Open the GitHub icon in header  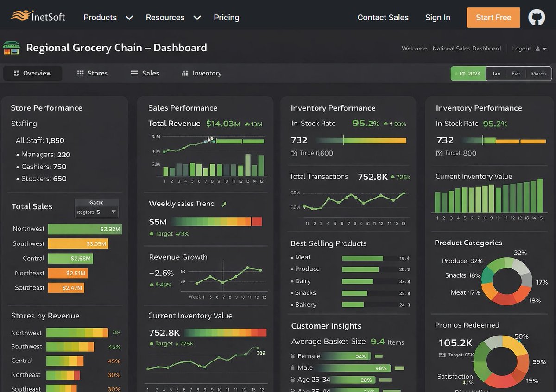click(x=537, y=18)
